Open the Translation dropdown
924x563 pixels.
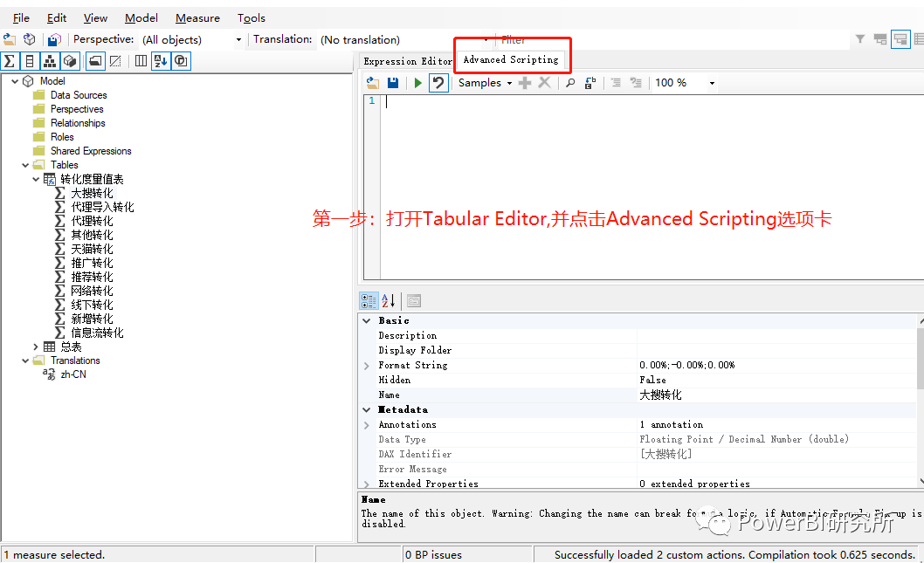486,40
